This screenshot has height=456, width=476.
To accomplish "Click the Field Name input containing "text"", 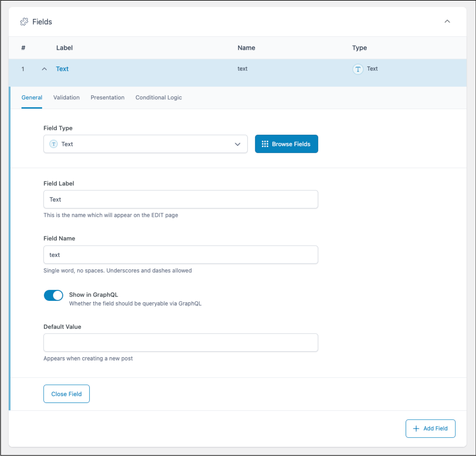I will coord(180,255).
